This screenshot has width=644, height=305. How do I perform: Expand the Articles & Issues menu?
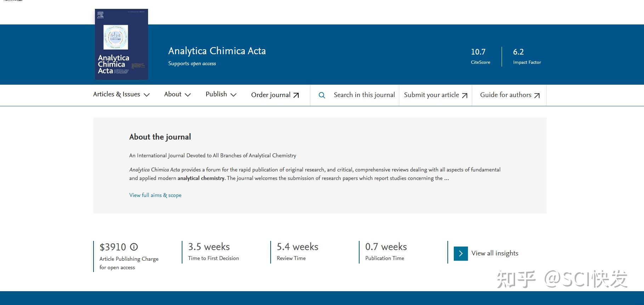[x=121, y=95]
